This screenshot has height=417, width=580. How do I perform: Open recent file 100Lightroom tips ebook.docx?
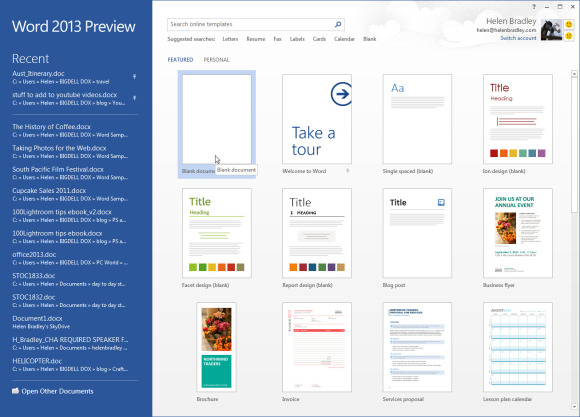coord(70,237)
